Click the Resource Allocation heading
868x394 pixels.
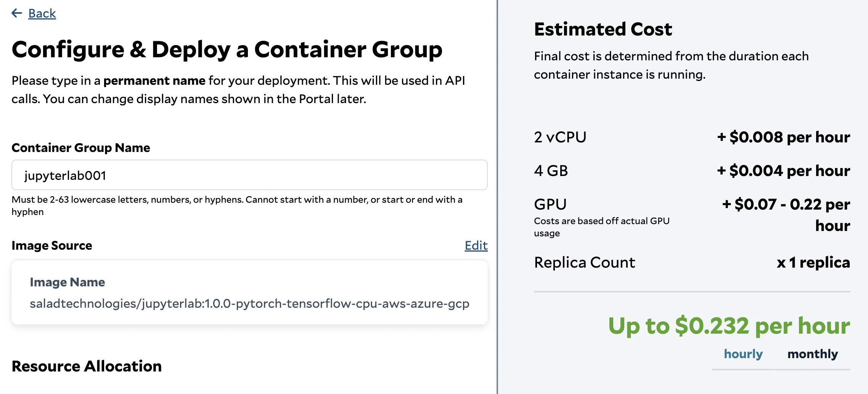87,367
